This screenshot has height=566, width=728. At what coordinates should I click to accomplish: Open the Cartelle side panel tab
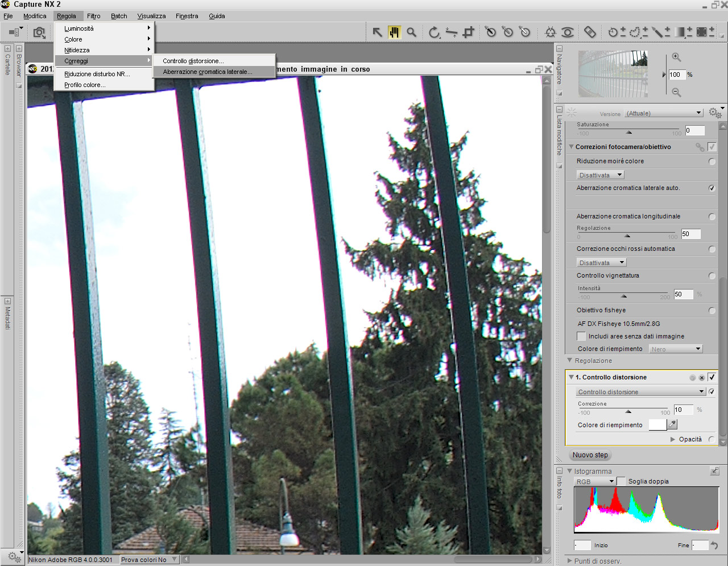coord(7,64)
